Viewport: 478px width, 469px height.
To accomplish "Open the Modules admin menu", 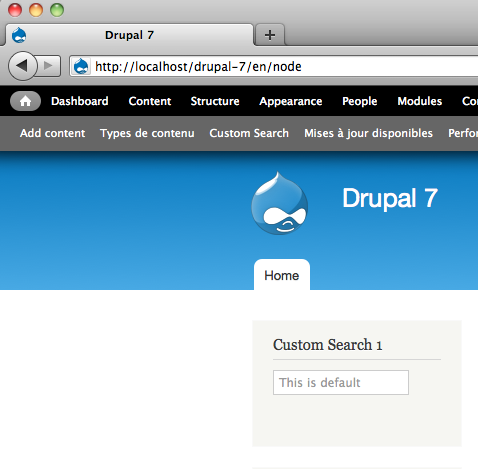I will 420,101.
